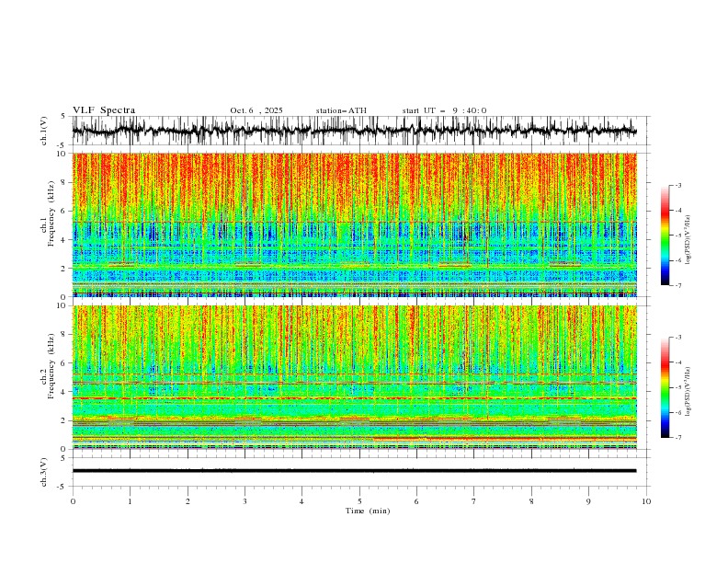728x563 pixels.
Task: Click the ch.1 waveform time-series trace
Action: (x=354, y=131)
